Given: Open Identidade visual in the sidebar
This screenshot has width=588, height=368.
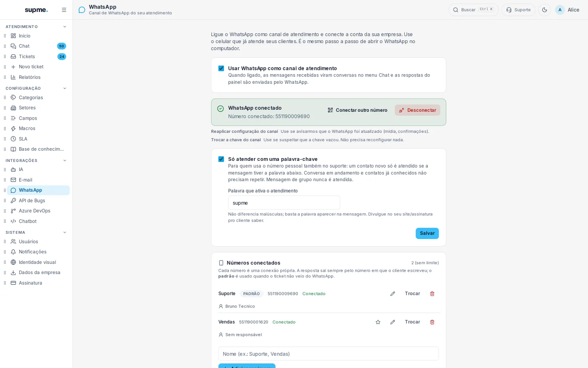Looking at the screenshot, I should click(x=38, y=262).
